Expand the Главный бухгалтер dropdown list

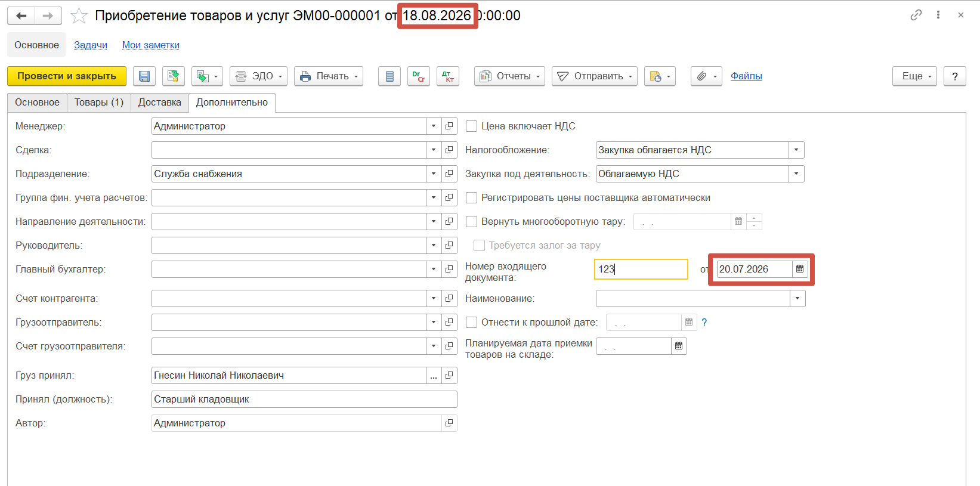point(434,269)
